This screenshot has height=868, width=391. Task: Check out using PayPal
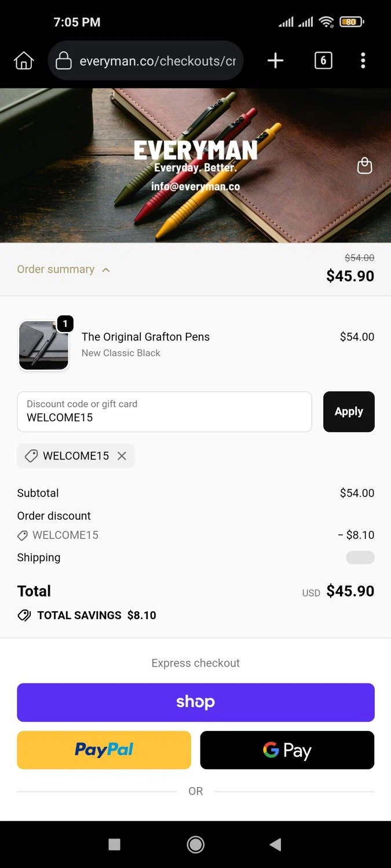104,750
